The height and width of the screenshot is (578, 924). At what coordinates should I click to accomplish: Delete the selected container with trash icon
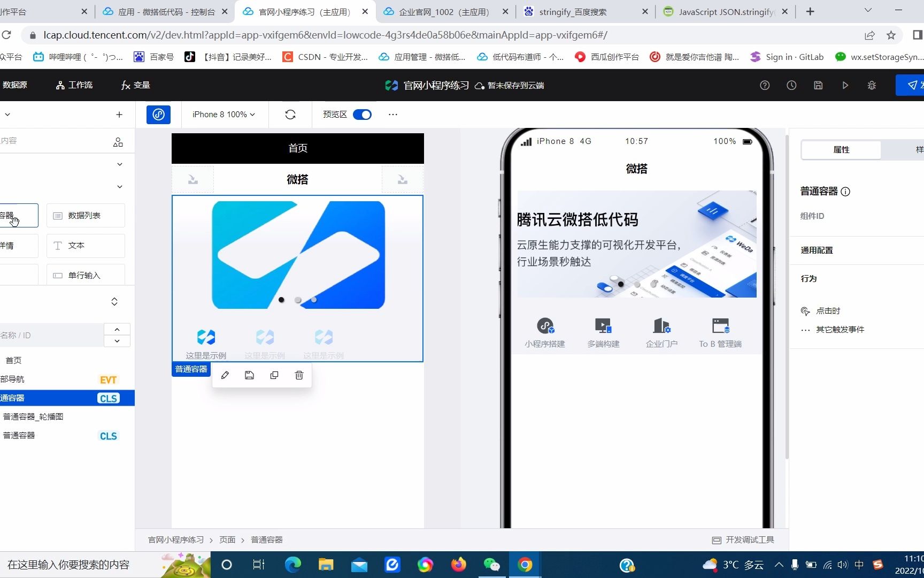tap(299, 375)
